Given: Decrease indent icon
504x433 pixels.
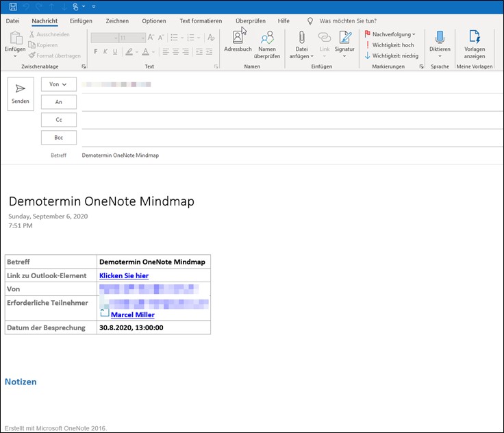Looking at the screenshot, I should pyautogui.click(x=199, y=51).
